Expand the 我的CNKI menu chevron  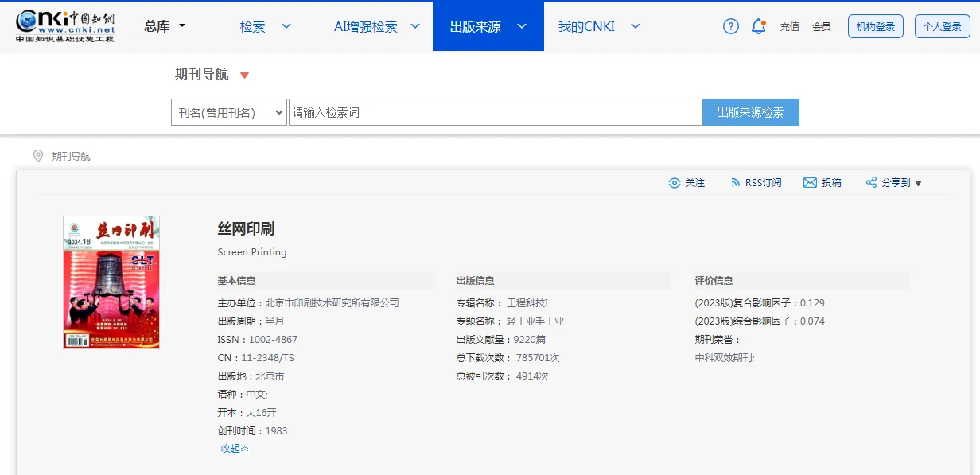pos(635,25)
